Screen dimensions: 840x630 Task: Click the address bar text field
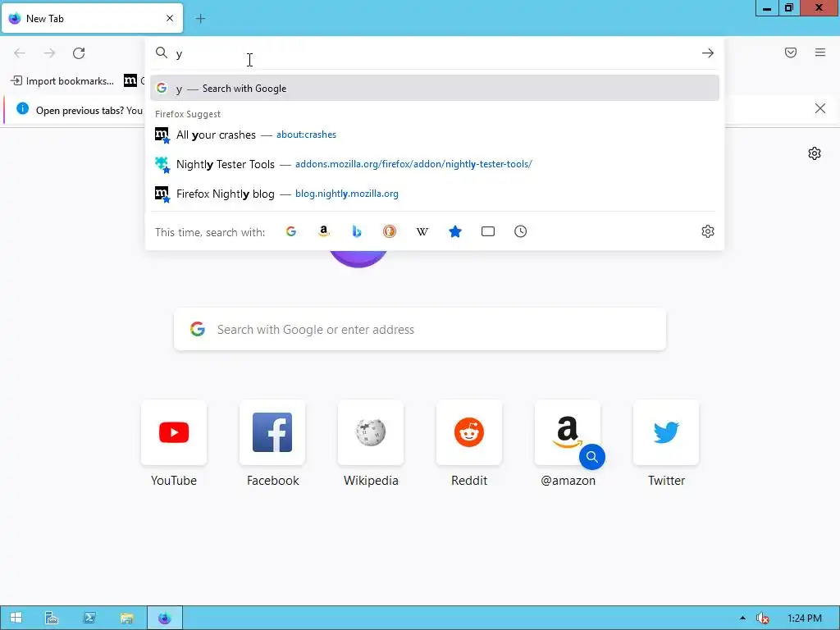(x=434, y=53)
